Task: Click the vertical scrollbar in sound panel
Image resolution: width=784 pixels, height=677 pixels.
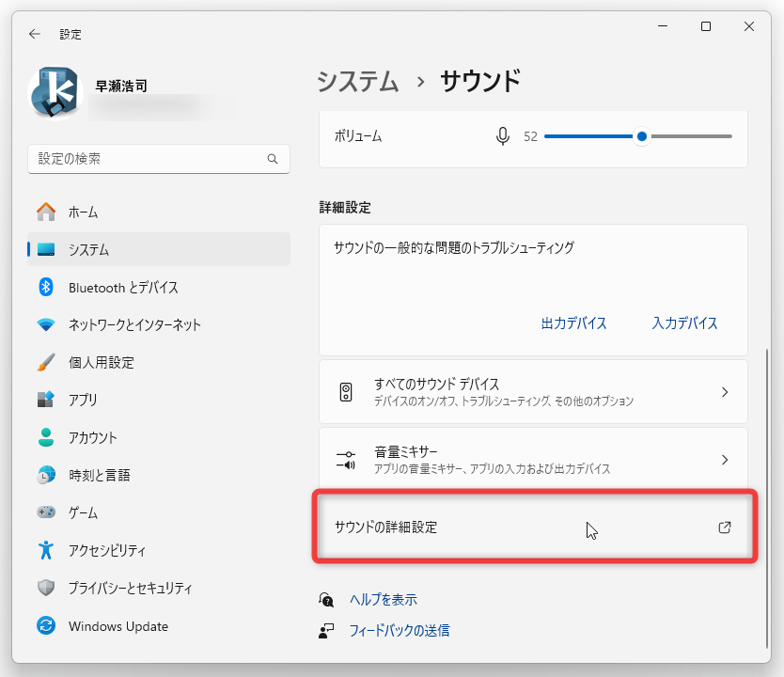Action: (766, 498)
